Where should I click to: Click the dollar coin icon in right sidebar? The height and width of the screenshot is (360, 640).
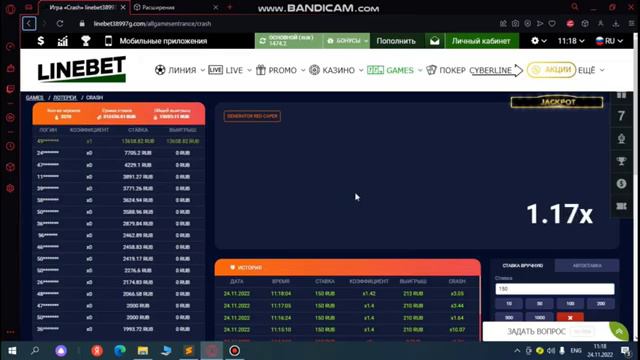pyautogui.click(x=621, y=184)
